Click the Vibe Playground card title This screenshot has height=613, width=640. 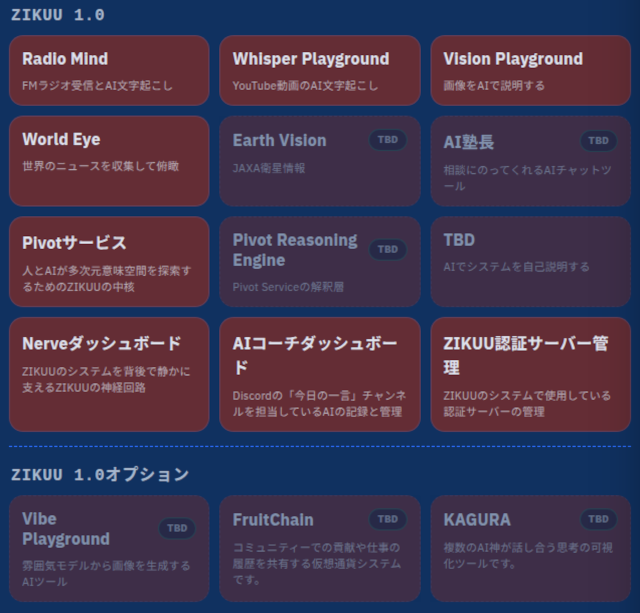pos(66,529)
